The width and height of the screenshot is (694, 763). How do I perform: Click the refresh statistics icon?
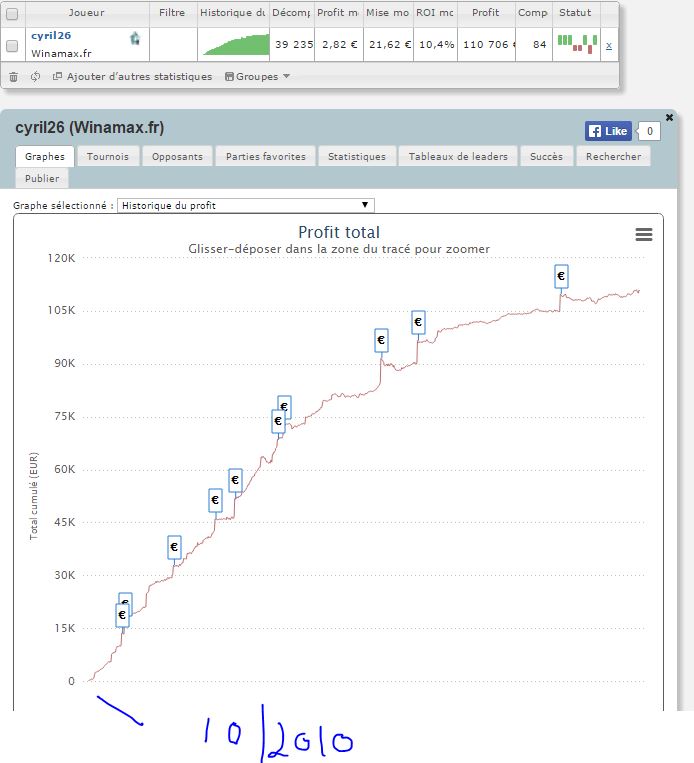point(36,76)
